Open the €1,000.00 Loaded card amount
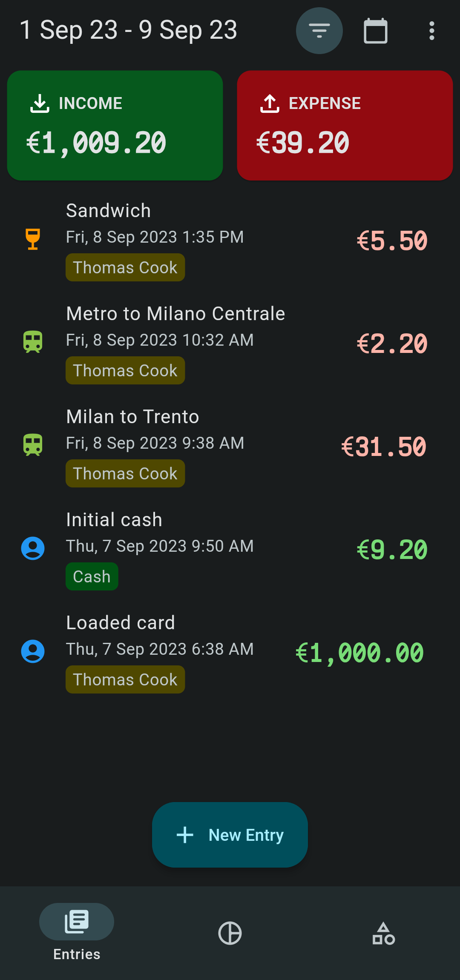 click(359, 653)
